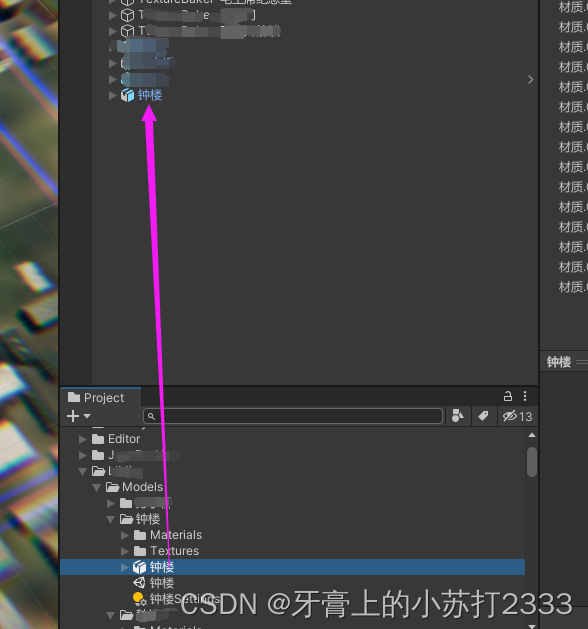
Task: Select the 钟楼Settings lighting asset
Action: (185, 599)
